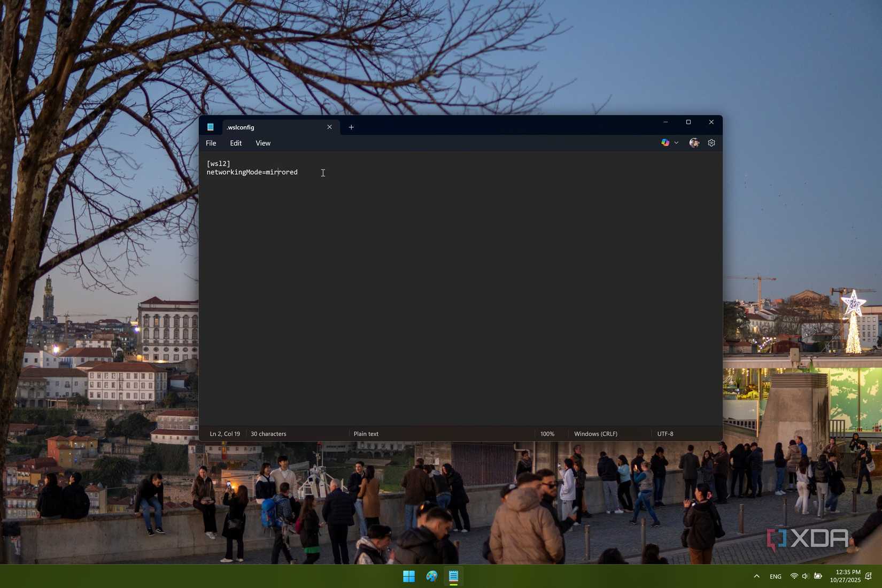Open the View menu
The image size is (882, 588).
[262, 143]
